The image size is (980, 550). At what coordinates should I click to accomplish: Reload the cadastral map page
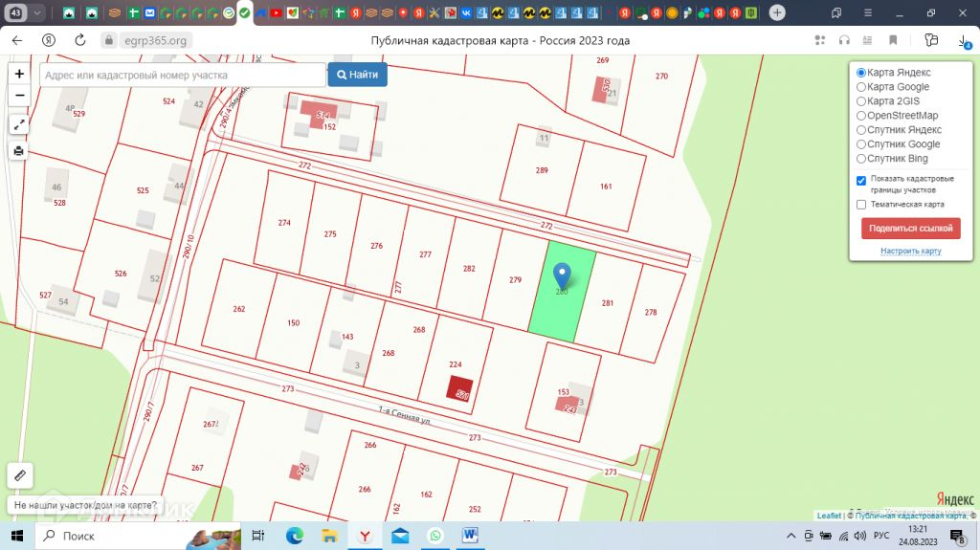point(80,40)
